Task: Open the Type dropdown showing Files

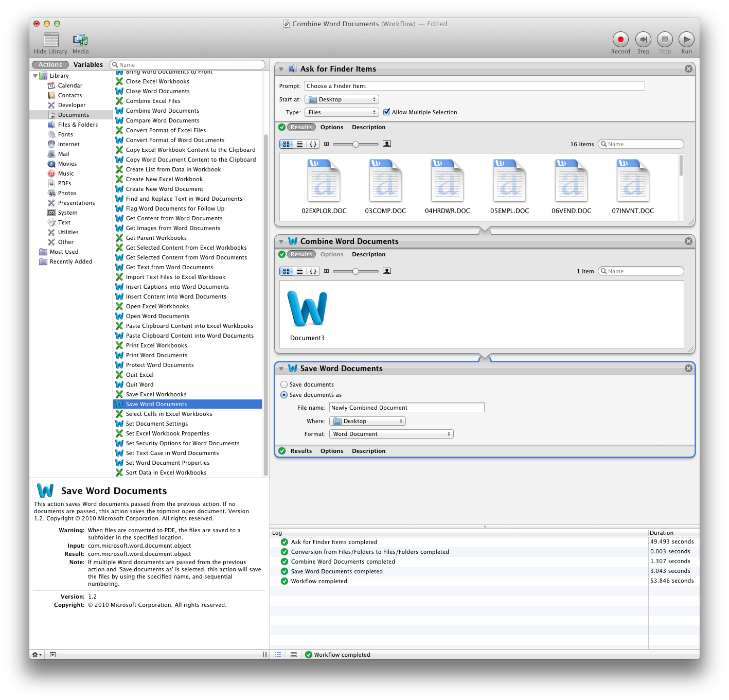Action: coord(342,112)
